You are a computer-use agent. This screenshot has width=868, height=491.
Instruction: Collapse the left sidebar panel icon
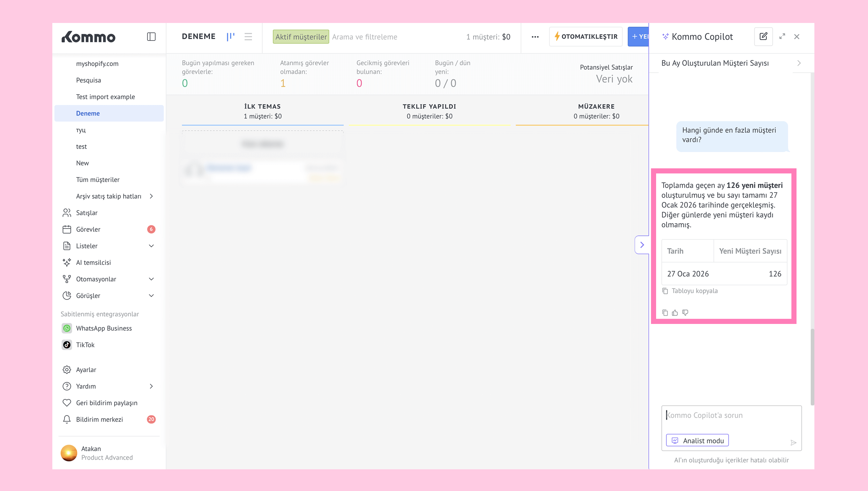tap(151, 36)
